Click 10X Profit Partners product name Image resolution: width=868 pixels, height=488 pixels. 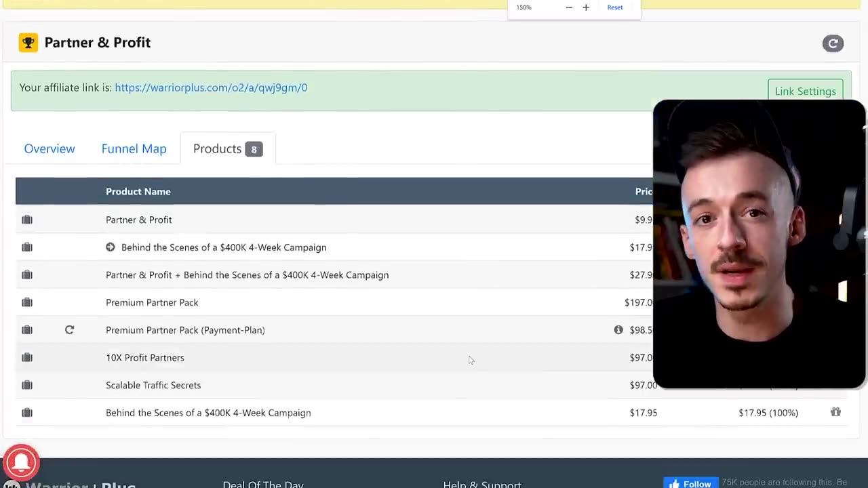[144, 357]
